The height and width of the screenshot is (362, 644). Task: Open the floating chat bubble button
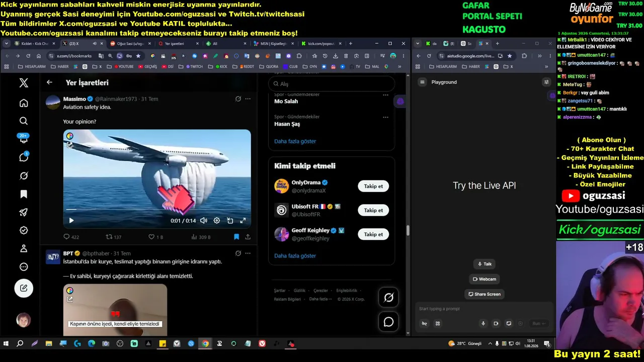388,322
